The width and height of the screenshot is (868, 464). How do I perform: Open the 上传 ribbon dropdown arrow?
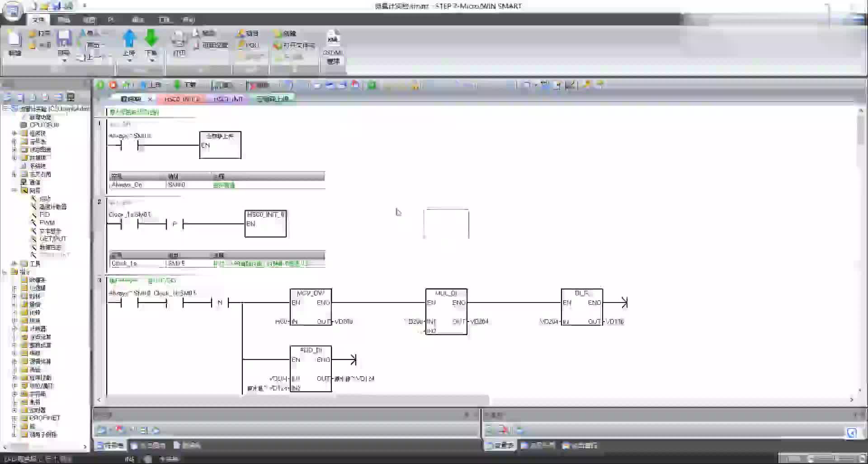click(129, 60)
